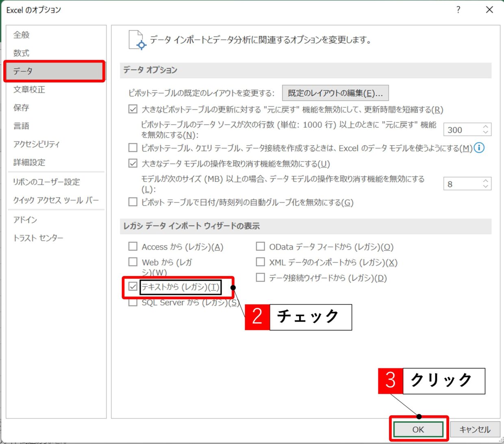This screenshot has width=504, height=444.
Task: Enable using Excel Data Model for PivotTables (M)
Action: pyautogui.click(x=133, y=147)
